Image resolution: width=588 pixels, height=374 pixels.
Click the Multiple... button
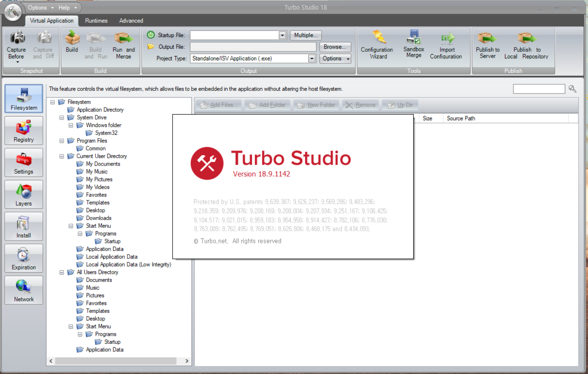(x=306, y=35)
